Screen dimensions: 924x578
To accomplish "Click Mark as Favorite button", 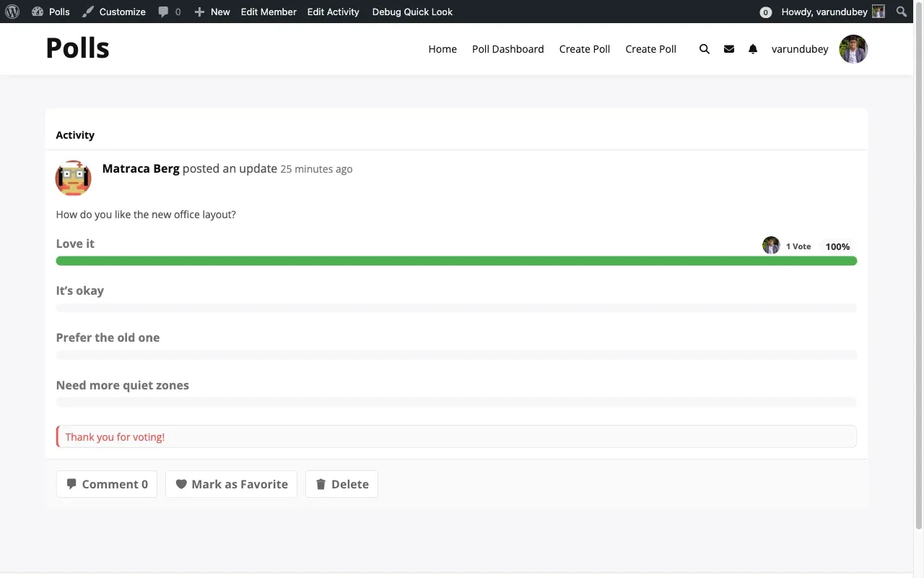I will pos(231,484).
